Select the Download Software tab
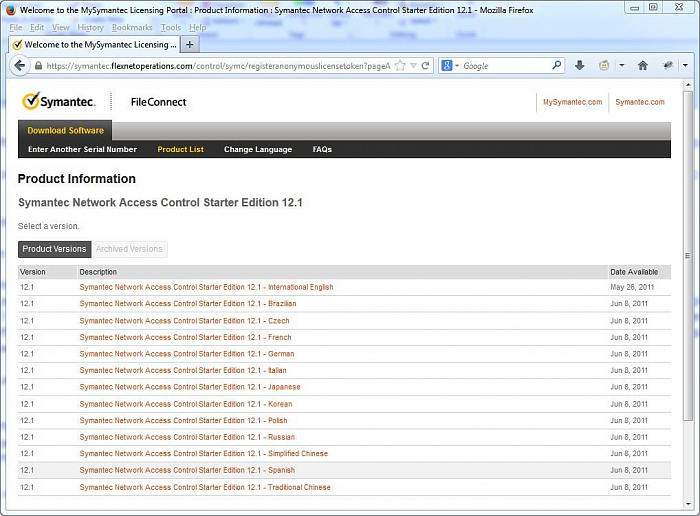This screenshot has height=516, width=700. [65, 130]
